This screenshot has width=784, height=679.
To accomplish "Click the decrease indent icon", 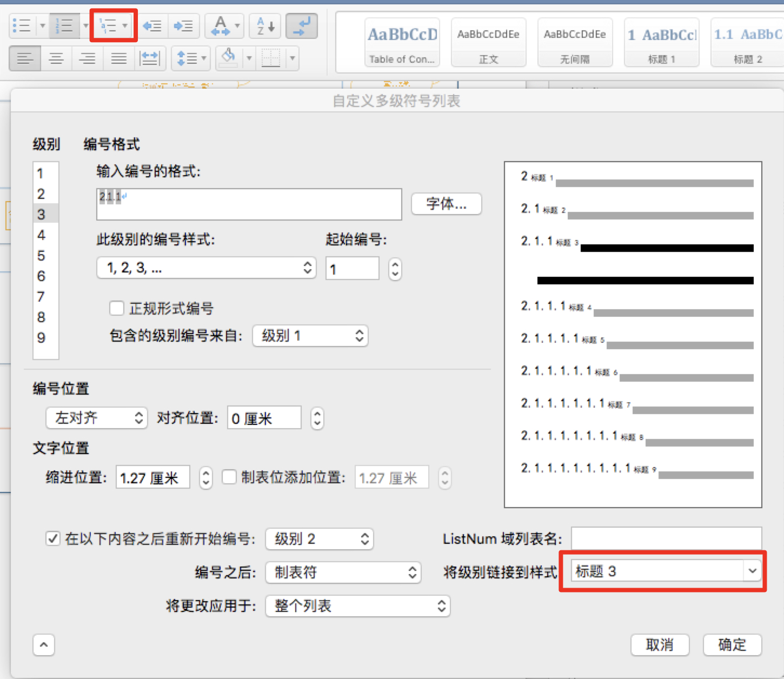I will coord(152,25).
